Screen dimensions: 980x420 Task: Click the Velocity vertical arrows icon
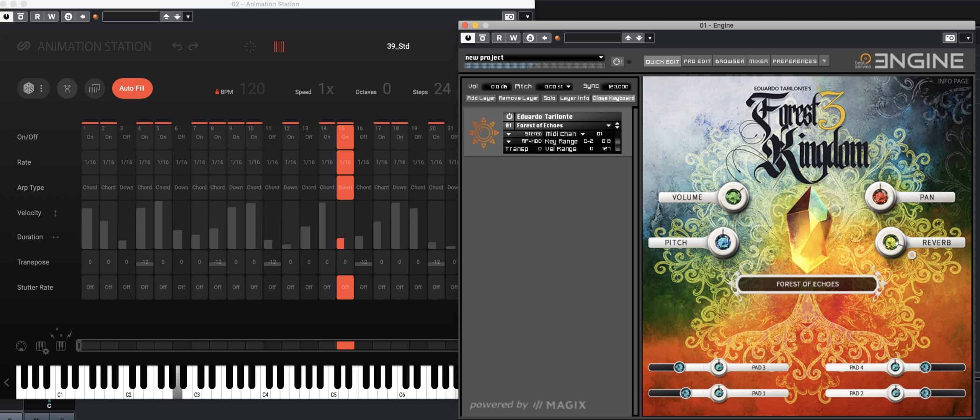click(x=55, y=213)
